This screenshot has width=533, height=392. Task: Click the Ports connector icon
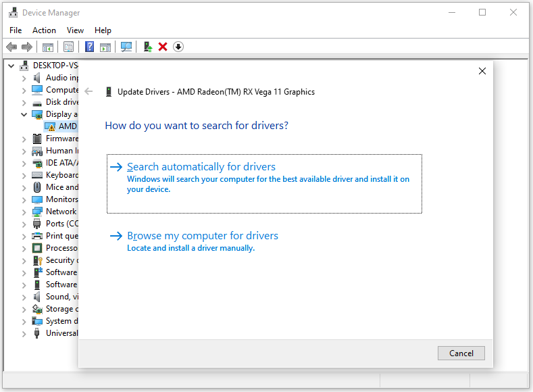36,224
